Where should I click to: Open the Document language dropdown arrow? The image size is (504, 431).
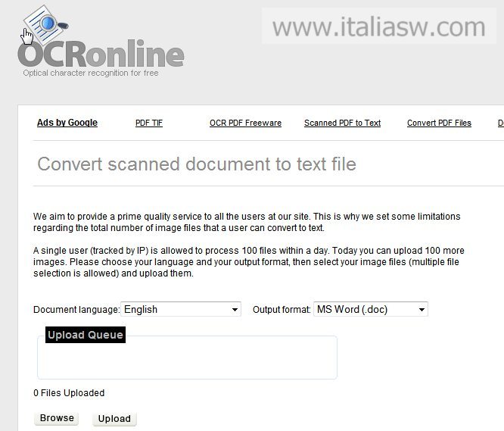(235, 309)
